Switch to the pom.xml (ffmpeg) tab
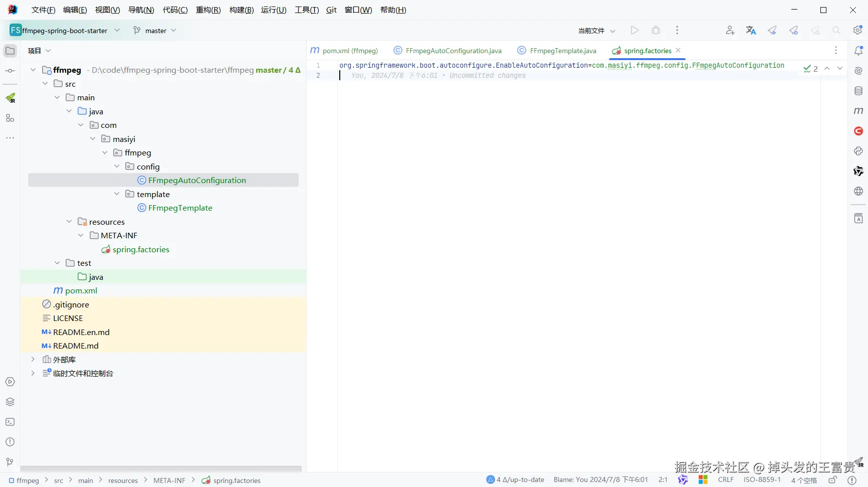Screen dimensions: 868x487 [x=344, y=51]
